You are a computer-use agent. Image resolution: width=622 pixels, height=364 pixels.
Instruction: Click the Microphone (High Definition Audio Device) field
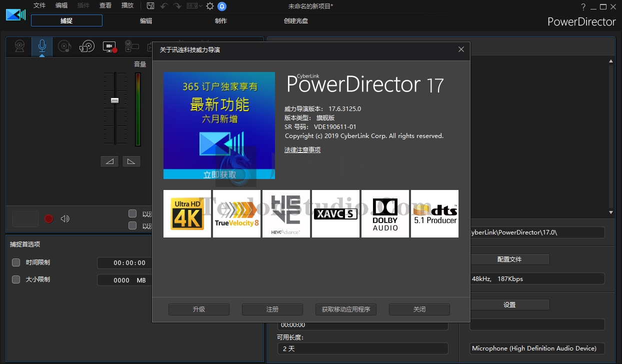tap(537, 348)
